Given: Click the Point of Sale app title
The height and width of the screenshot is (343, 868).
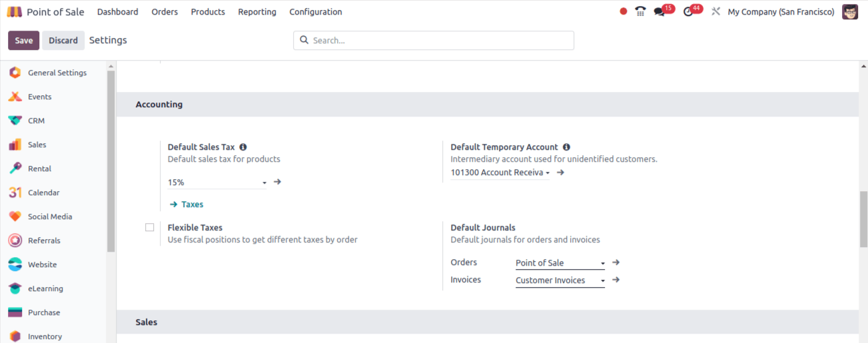Looking at the screenshot, I should [x=55, y=12].
